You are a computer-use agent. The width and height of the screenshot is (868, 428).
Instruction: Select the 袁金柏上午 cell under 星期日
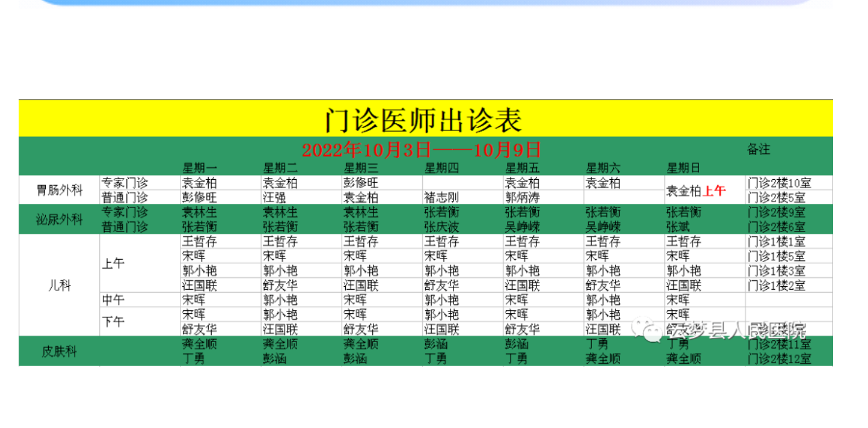(x=696, y=191)
